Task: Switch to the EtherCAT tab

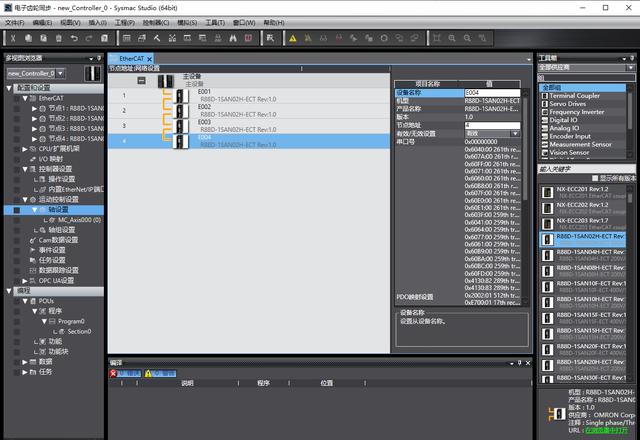Action: click(131, 59)
